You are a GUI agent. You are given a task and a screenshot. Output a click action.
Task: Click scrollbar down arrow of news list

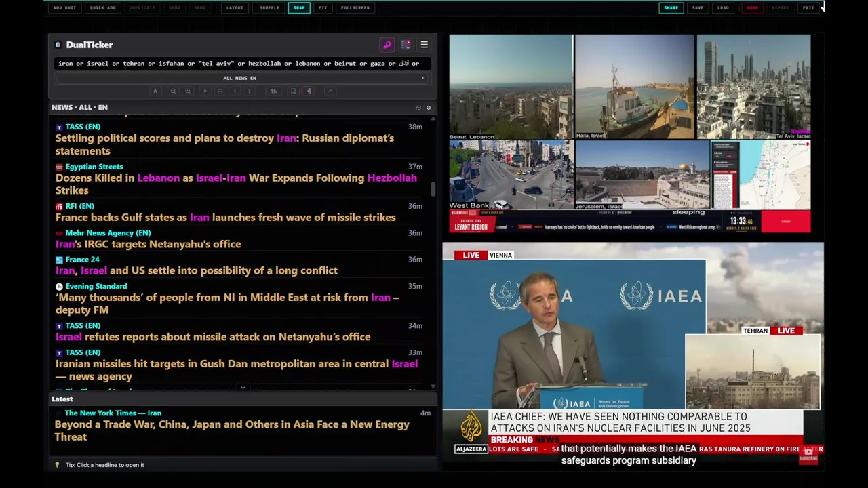point(433,386)
